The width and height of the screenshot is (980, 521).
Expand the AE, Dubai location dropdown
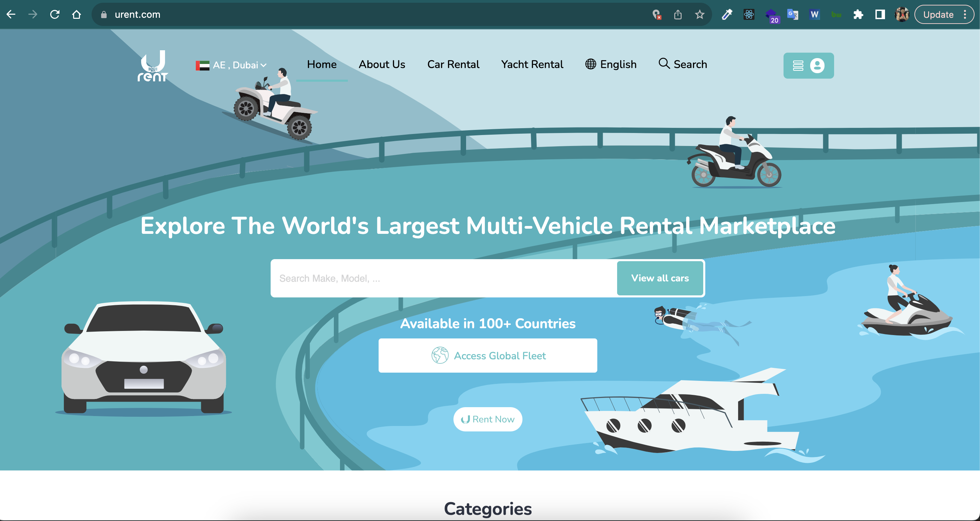coord(231,65)
